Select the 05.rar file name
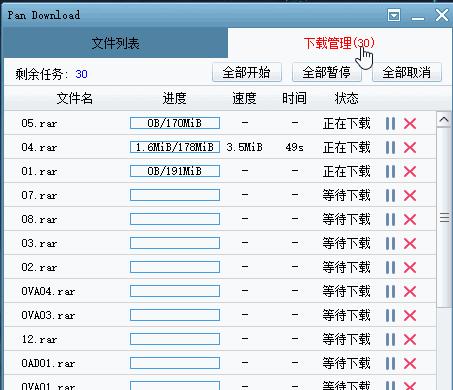The width and height of the screenshot is (453, 390). (39, 124)
